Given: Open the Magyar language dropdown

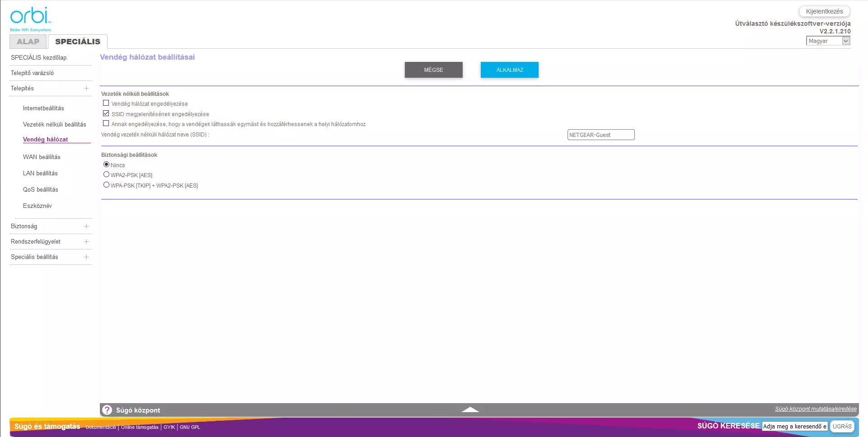Looking at the screenshot, I should [828, 41].
